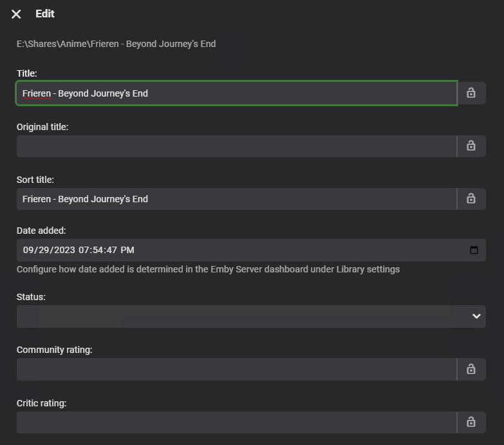Image resolution: width=504 pixels, height=445 pixels.
Task: Focus the Critic rating input field
Action: point(236,422)
